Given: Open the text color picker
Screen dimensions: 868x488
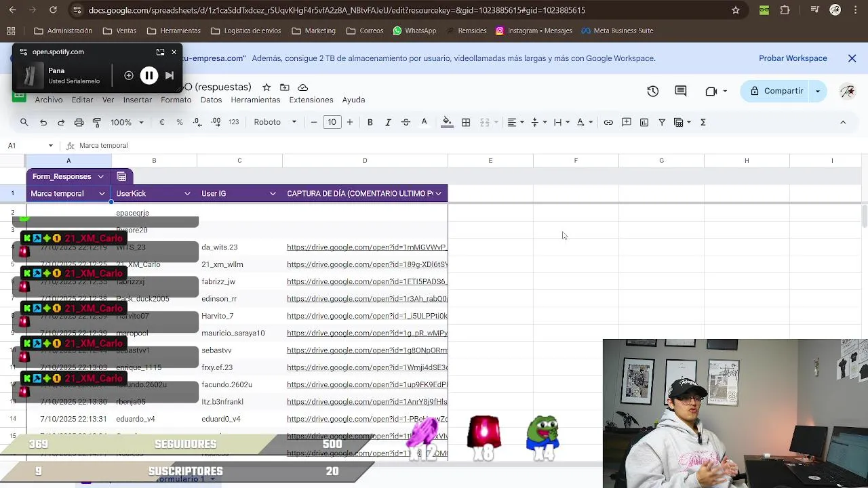Looking at the screenshot, I should click(x=425, y=122).
